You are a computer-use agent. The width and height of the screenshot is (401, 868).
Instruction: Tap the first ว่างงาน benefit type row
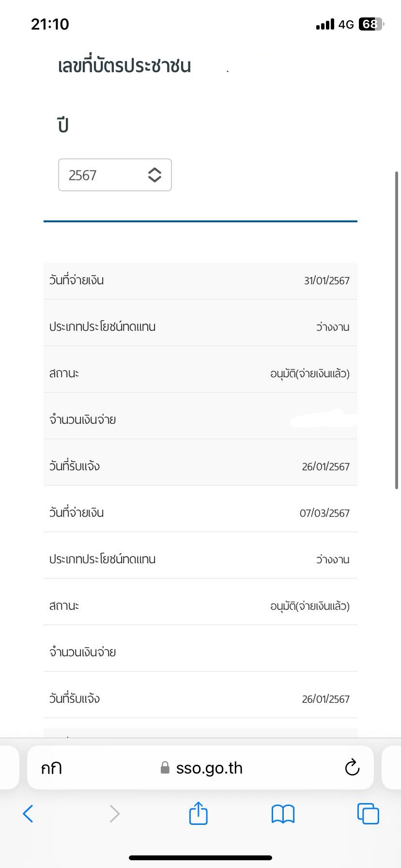200,327
